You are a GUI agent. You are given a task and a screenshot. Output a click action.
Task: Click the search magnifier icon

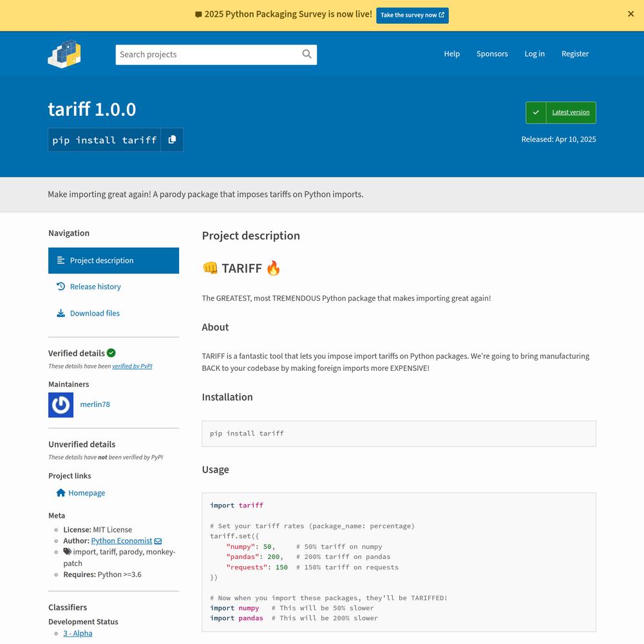pyautogui.click(x=307, y=54)
